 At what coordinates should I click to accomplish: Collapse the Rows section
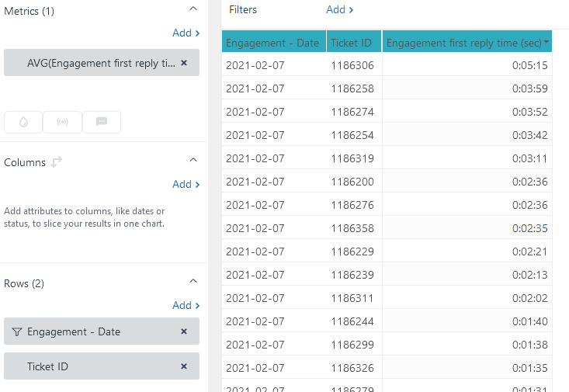[x=193, y=281]
